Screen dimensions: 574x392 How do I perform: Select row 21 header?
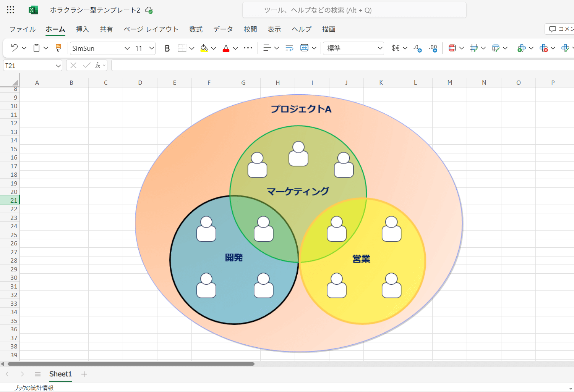(x=10, y=200)
